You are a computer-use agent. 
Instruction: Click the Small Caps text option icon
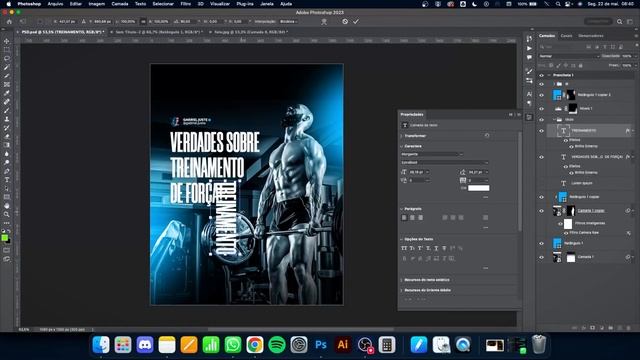(x=412, y=248)
